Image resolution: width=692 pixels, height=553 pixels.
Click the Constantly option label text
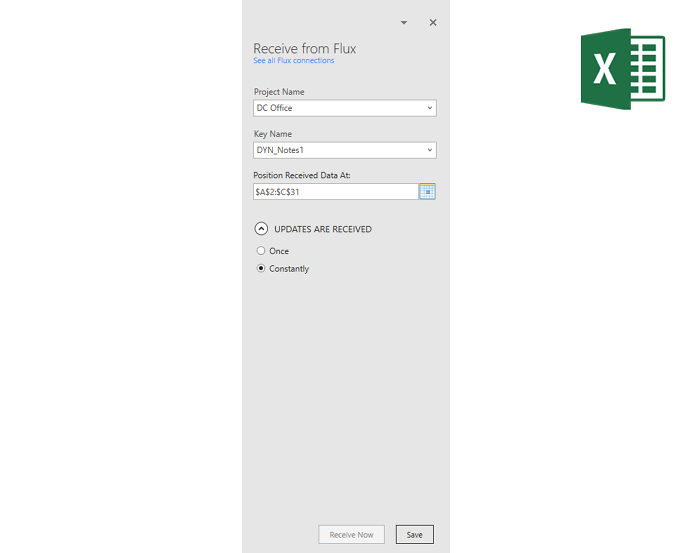(x=289, y=269)
